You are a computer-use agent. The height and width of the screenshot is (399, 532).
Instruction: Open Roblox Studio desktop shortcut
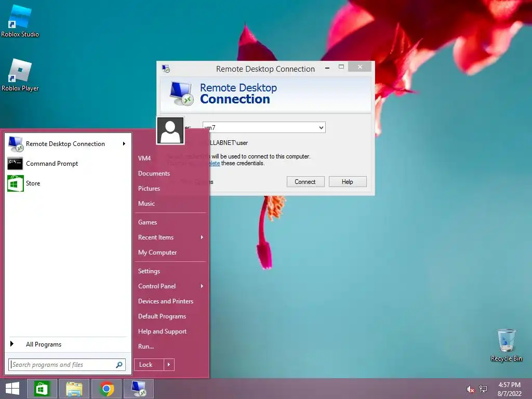[20, 21]
